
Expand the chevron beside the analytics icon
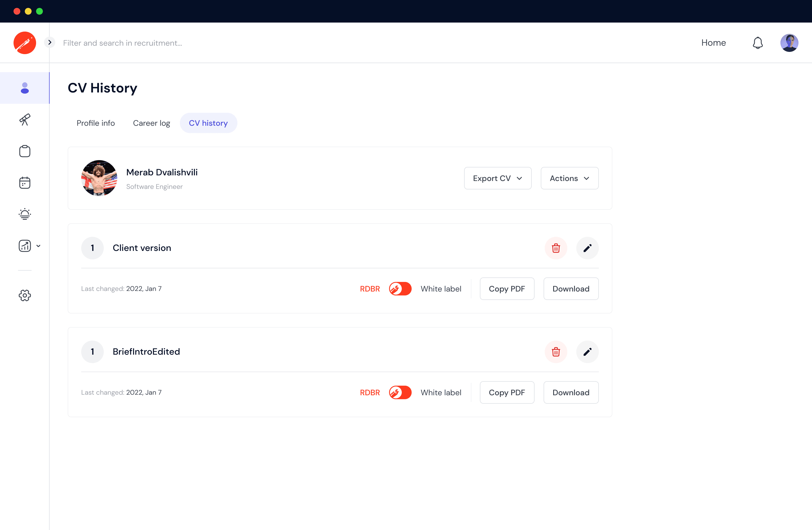pyautogui.click(x=39, y=246)
